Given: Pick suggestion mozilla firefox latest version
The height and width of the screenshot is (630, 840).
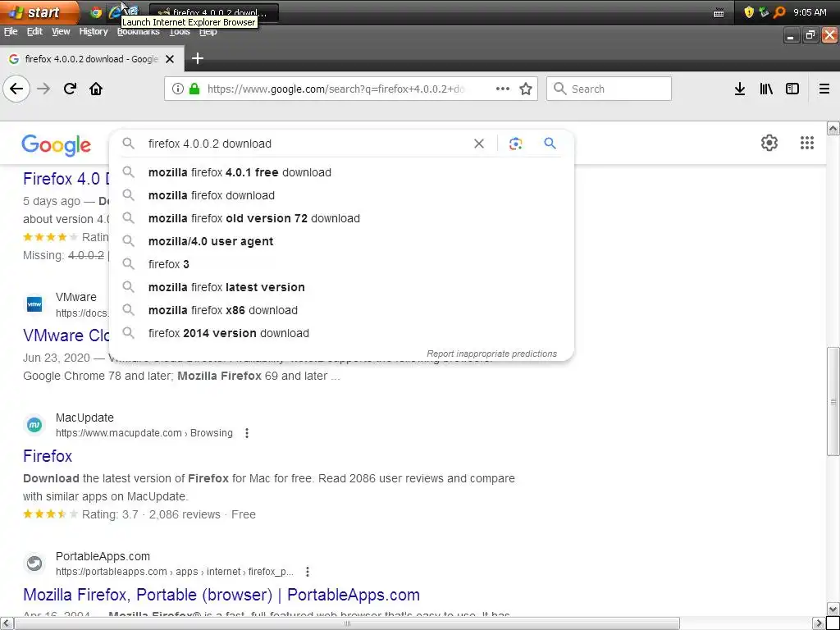Looking at the screenshot, I should 341,288.
